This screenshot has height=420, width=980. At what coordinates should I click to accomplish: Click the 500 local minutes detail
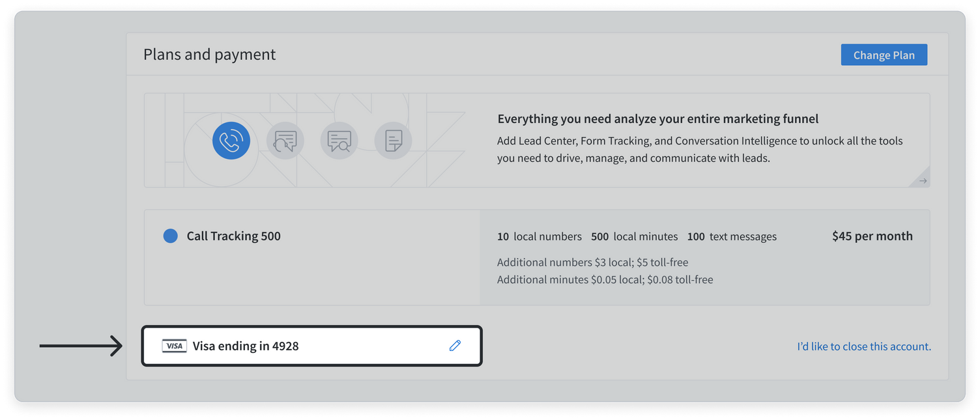[635, 236]
